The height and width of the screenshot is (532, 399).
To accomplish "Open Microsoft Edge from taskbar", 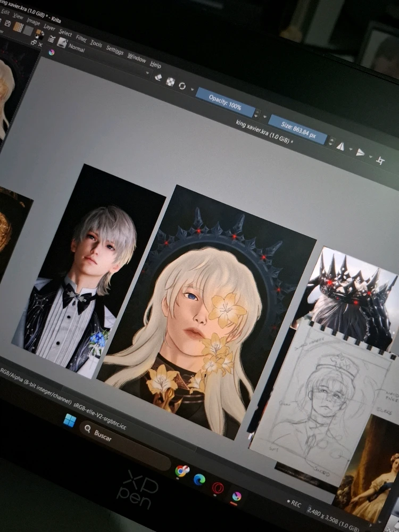I will click(199, 479).
